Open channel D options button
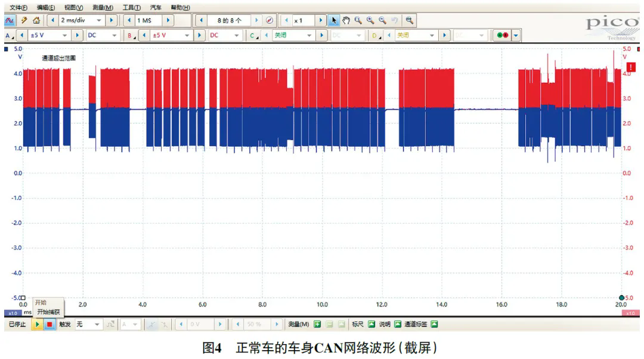This screenshot has width=644, height=359. (376, 36)
